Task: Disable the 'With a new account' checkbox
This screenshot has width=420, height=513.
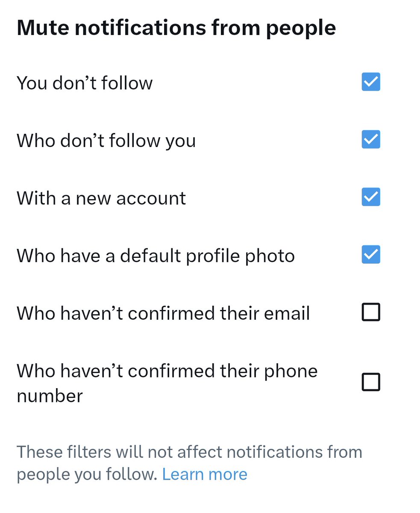Action: [x=370, y=198]
